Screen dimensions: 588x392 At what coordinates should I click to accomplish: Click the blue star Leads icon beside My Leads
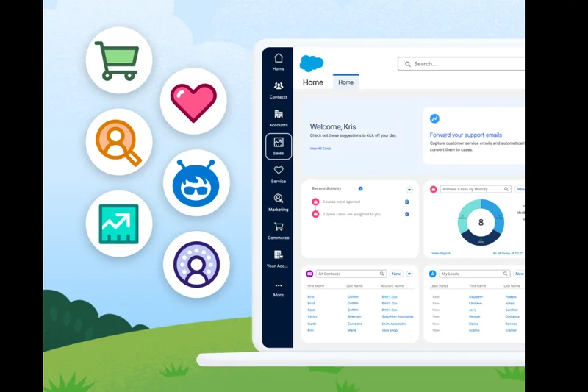coord(432,274)
